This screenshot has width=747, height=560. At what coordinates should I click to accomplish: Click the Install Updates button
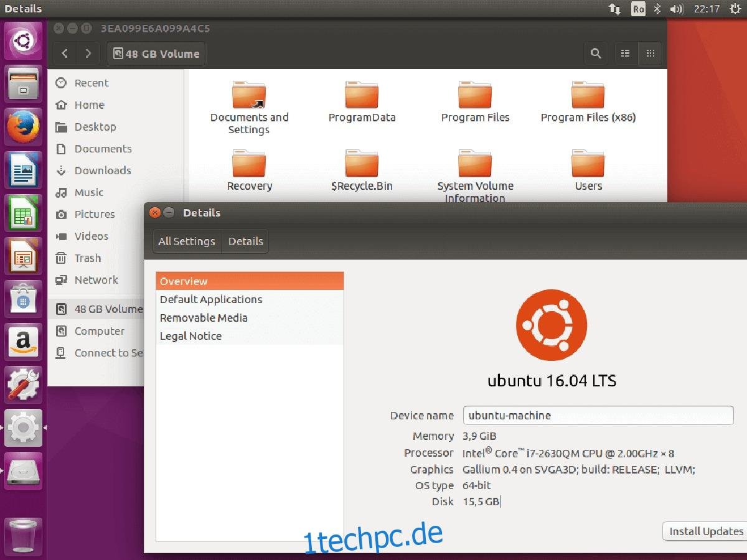707,531
